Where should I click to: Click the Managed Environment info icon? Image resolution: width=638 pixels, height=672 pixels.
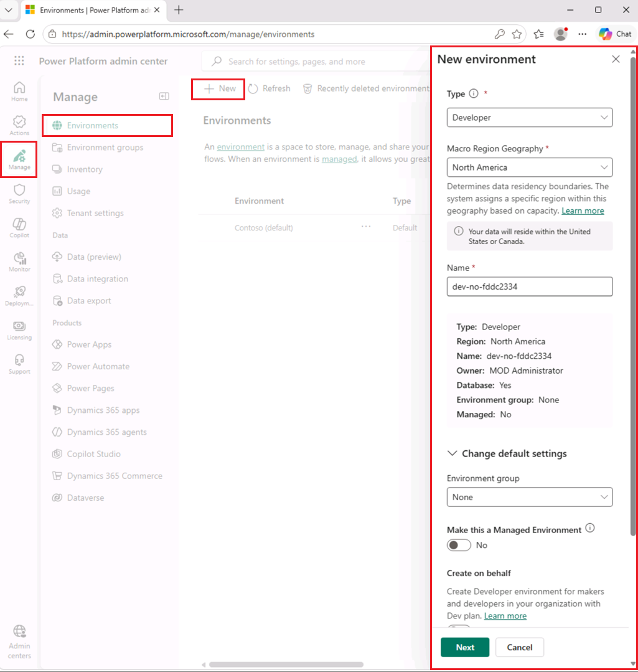pos(590,528)
